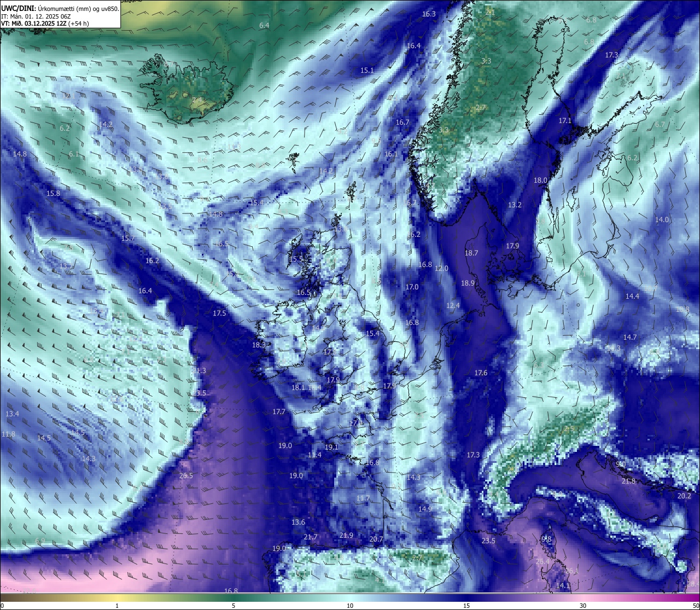Click the VT Mið. 03.12.2025 12Z line

[45, 24]
